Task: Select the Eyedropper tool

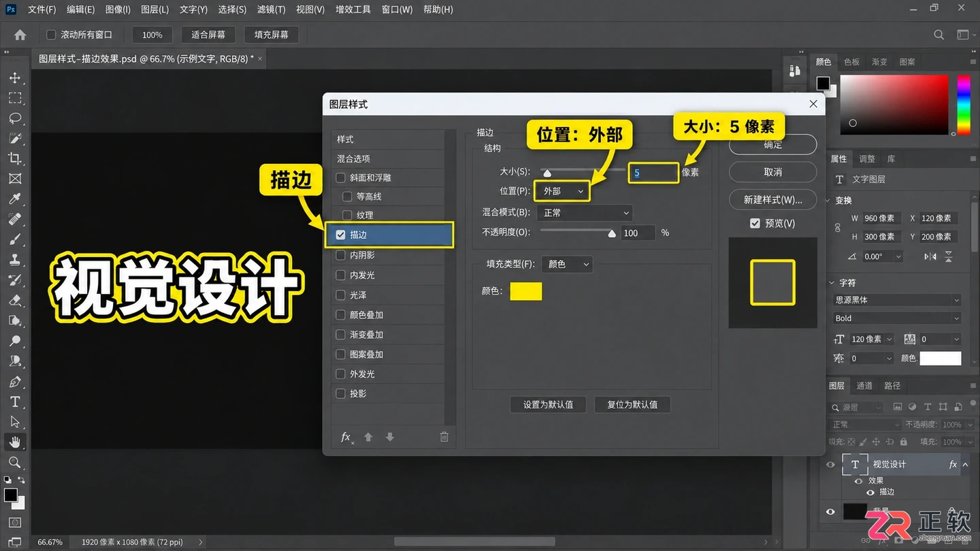Action: [x=15, y=199]
